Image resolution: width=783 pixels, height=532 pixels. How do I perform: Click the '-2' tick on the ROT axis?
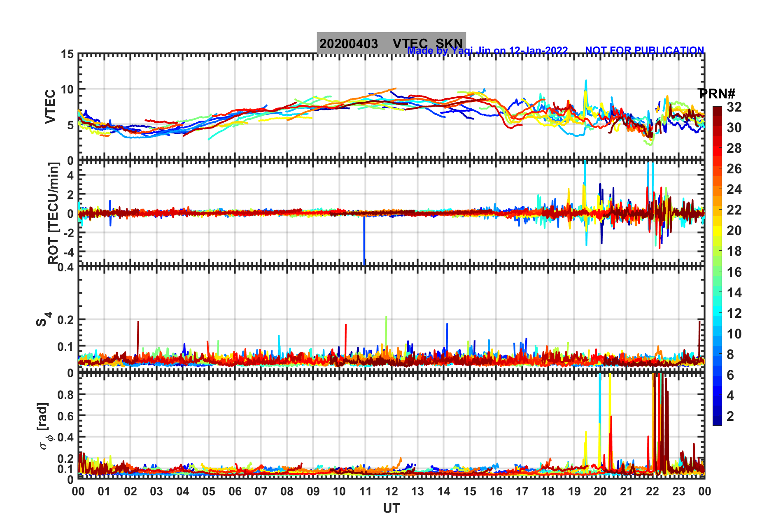[69, 233]
